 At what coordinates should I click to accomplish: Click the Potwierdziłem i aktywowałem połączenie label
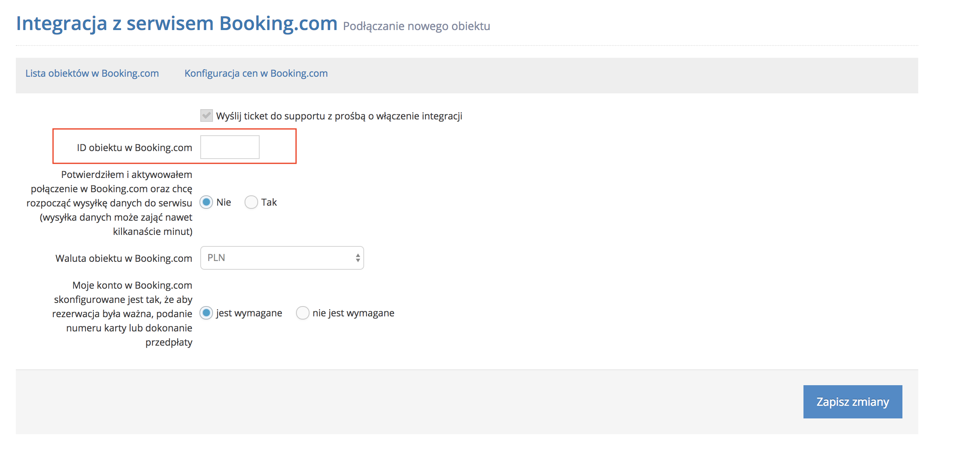(x=110, y=203)
